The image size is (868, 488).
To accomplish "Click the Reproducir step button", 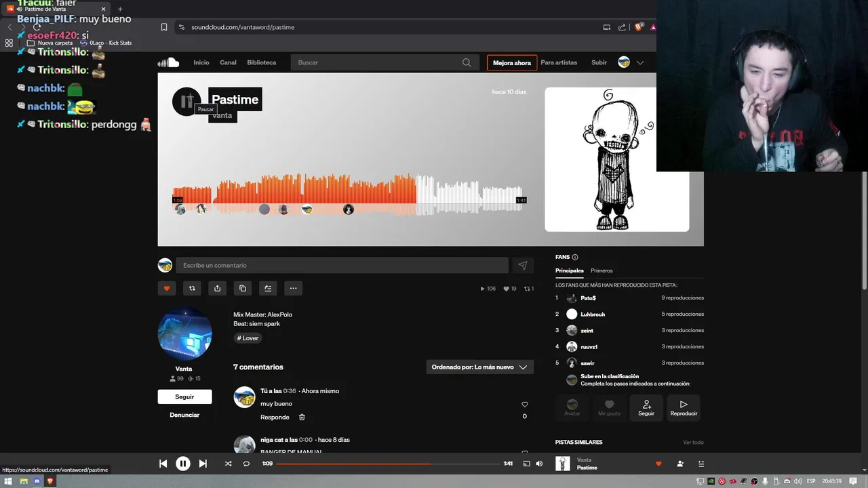I will 684,407.
